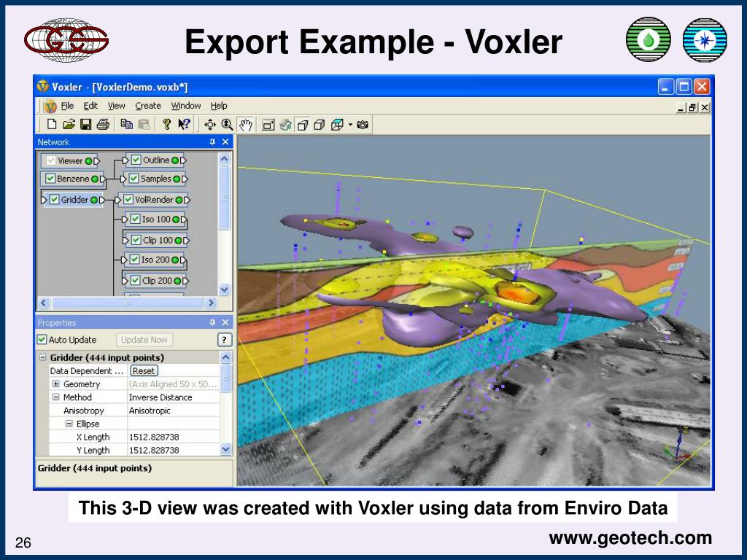Print using the printer toolbar icon
The width and height of the screenshot is (747, 560).
click(x=103, y=124)
